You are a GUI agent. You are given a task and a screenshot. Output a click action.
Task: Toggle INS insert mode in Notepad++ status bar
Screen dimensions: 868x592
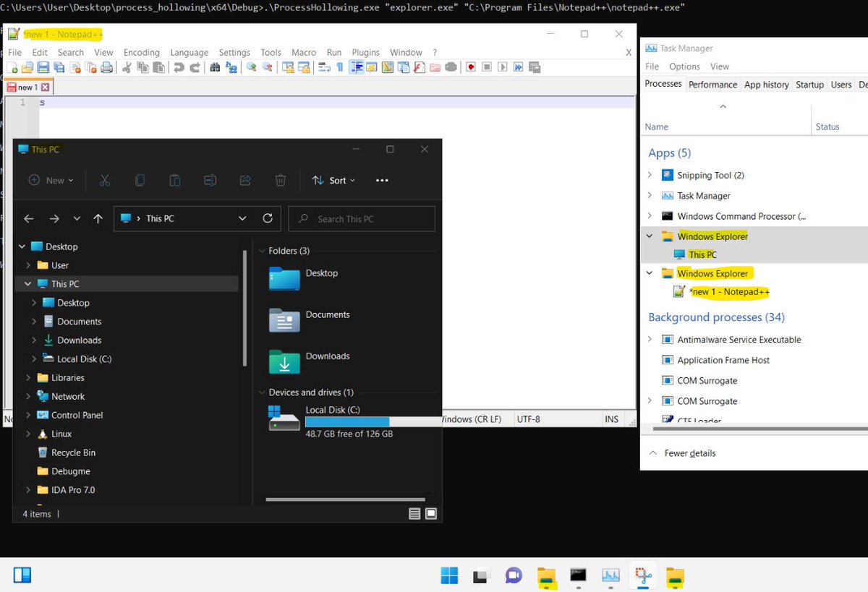pos(612,419)
